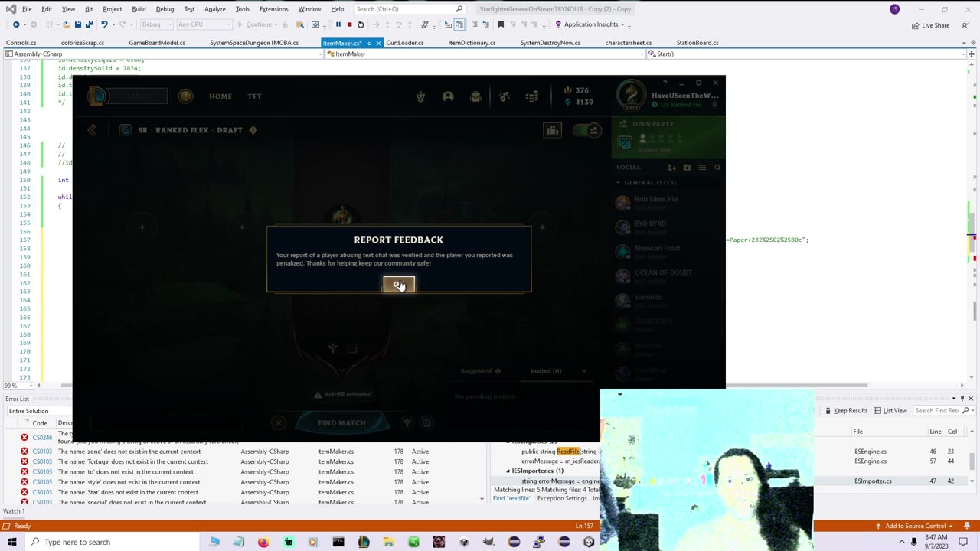Click the Visual Studio Search (Ctrl+Q) box
The width and height of the screenshot is (980, 551).
point(410,9)
